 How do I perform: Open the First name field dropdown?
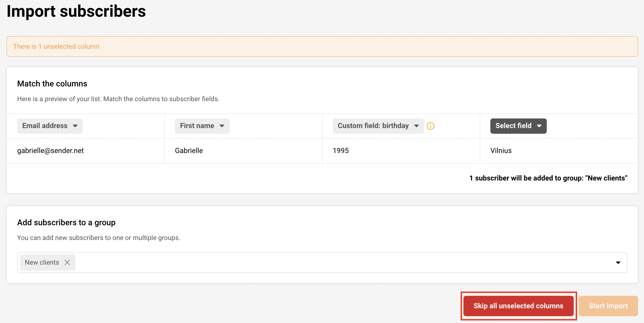(x=202, y=126)
